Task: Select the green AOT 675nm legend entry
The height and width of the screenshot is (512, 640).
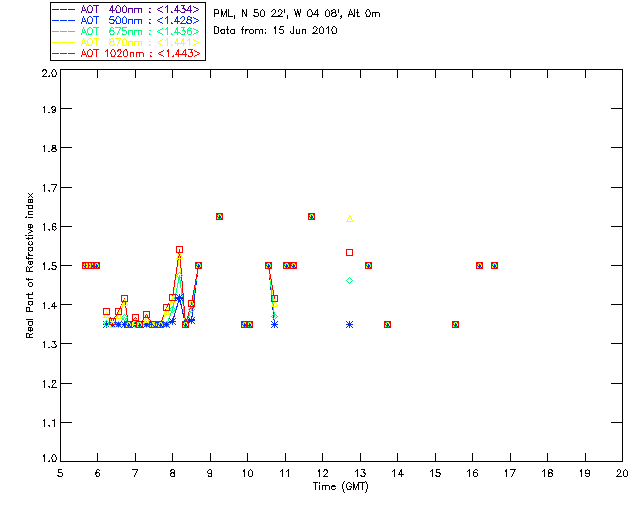Action: coord(126,31)
